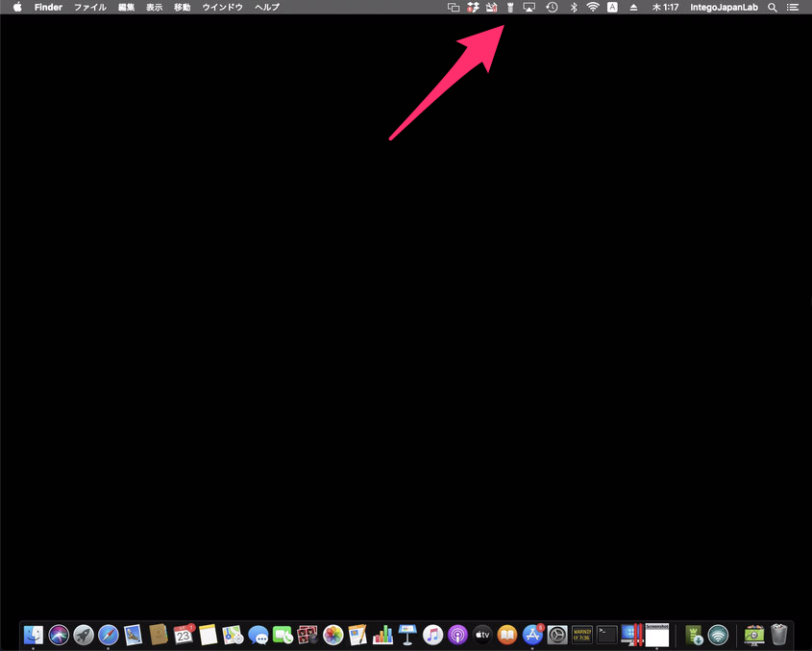Open the IntegoJapanLab user menu
The width and height of the screenshot is (812, 651).
[x=724, y=8]
